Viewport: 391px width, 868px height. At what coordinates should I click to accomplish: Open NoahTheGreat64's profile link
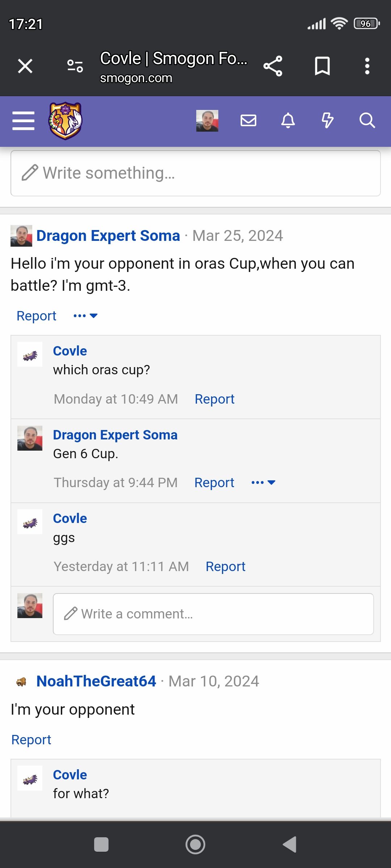click(x=97, y=681)
